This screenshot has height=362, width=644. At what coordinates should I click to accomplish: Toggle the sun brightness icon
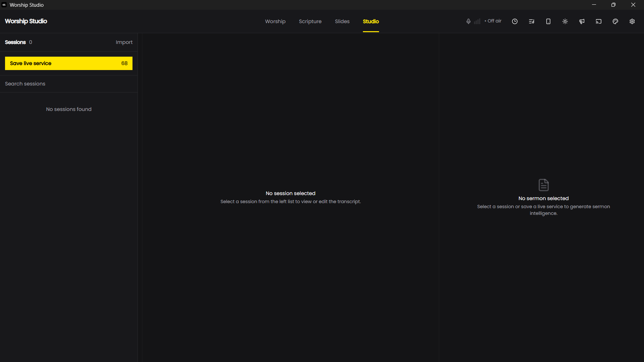(565, 21)
